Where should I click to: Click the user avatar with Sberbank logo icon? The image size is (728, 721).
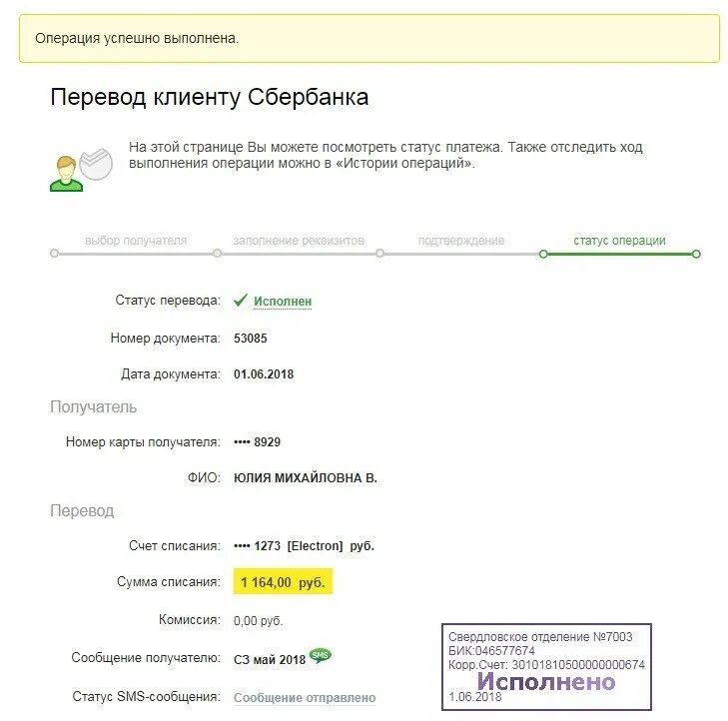click(x=80, y=167)
